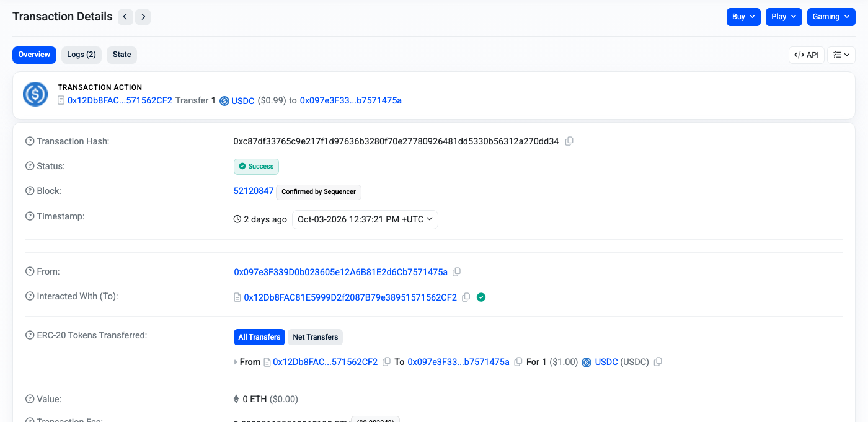The image size is (868, 422).
Task: Click the Timestamp help icon
Action: 30,216
